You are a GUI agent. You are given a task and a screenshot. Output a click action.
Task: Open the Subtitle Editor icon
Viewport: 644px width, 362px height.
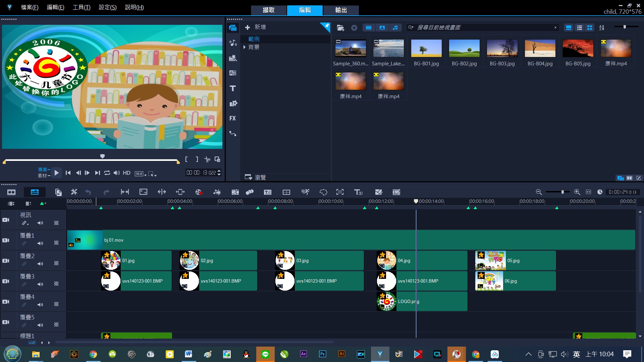coord(268,192)
